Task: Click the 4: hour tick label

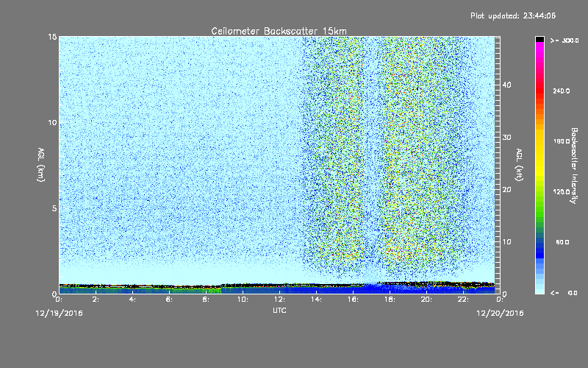Action: point(132,300)
